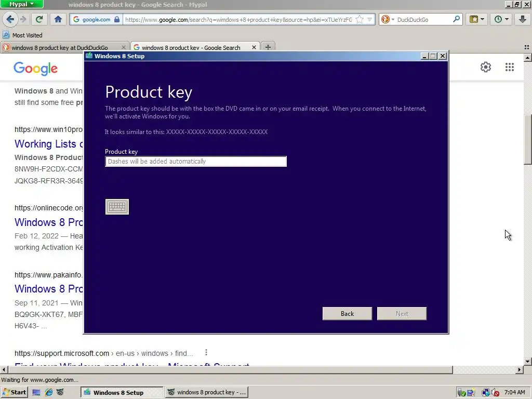Launch Internet Explorer from quick launch
This screenshot has height=399, width=532.
tap(48, 393)
